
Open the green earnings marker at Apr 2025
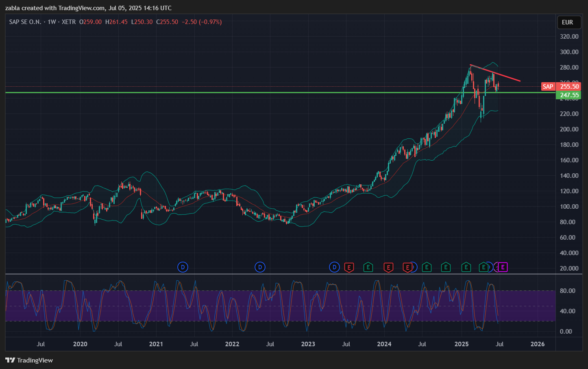click(x=483, y=267)
